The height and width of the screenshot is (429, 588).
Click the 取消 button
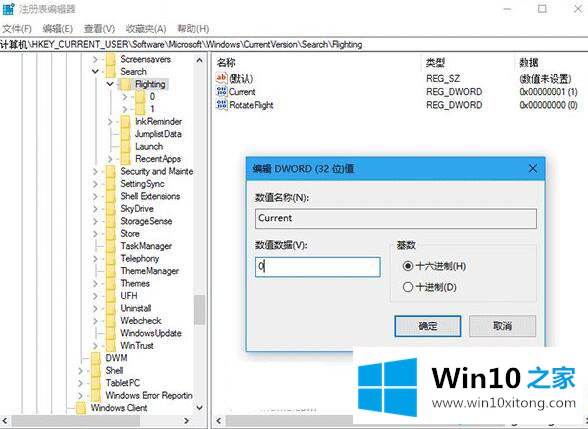(x=502, y=326)
